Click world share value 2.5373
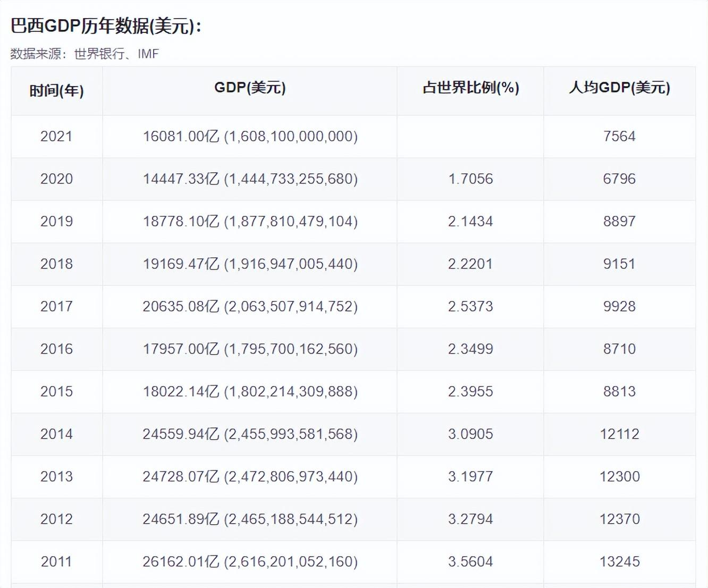Viewport: 708px width, 588px height. [x=470, y=306]
